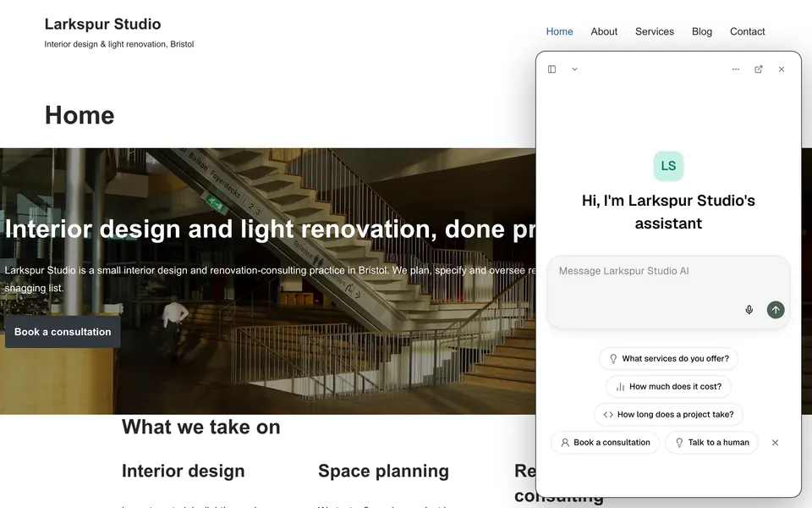This screenshot has width=812, height=508.
Task: Click the 'Interior design' section heading
Action: 184,471
